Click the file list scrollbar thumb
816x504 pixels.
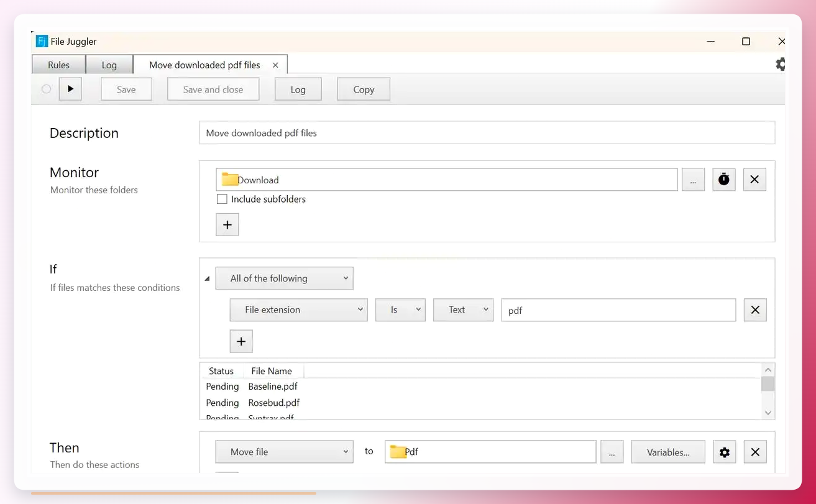(768, 384)
